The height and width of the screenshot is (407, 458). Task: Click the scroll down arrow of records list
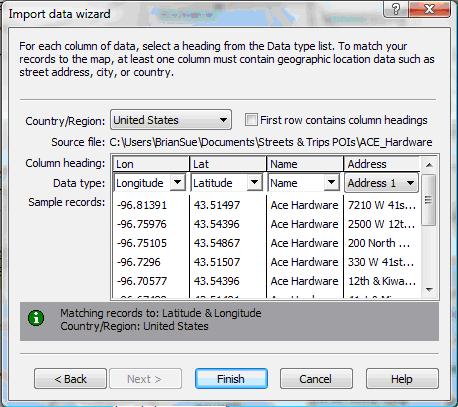429,290
